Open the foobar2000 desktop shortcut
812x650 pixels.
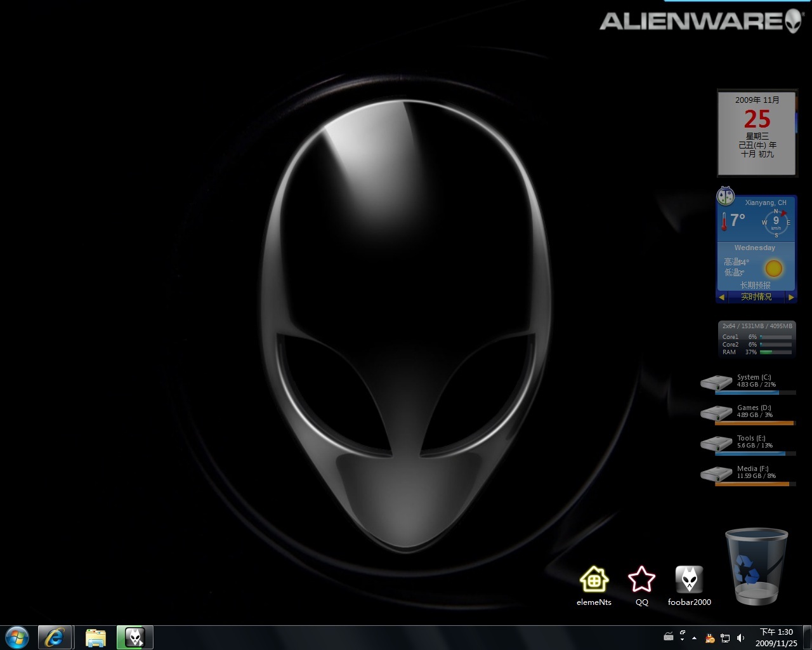click(x=690, y=586)
